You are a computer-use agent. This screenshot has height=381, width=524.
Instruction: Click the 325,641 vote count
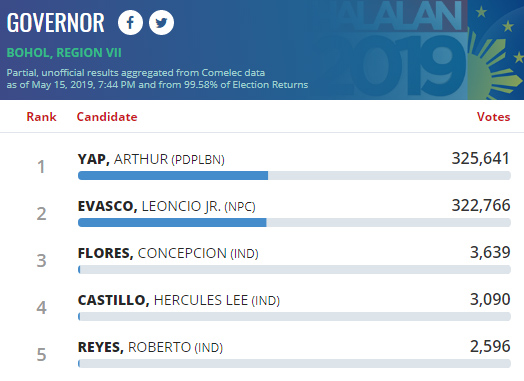[x=481, y=158]
